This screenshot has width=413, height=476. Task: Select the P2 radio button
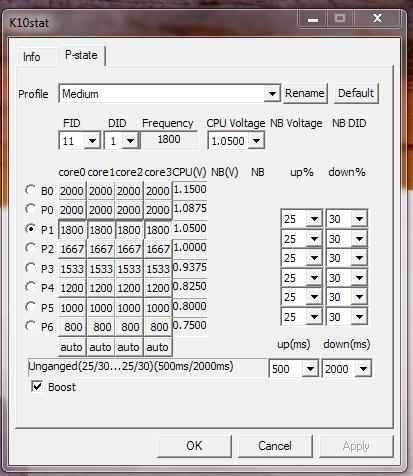(x=30, y=248)
